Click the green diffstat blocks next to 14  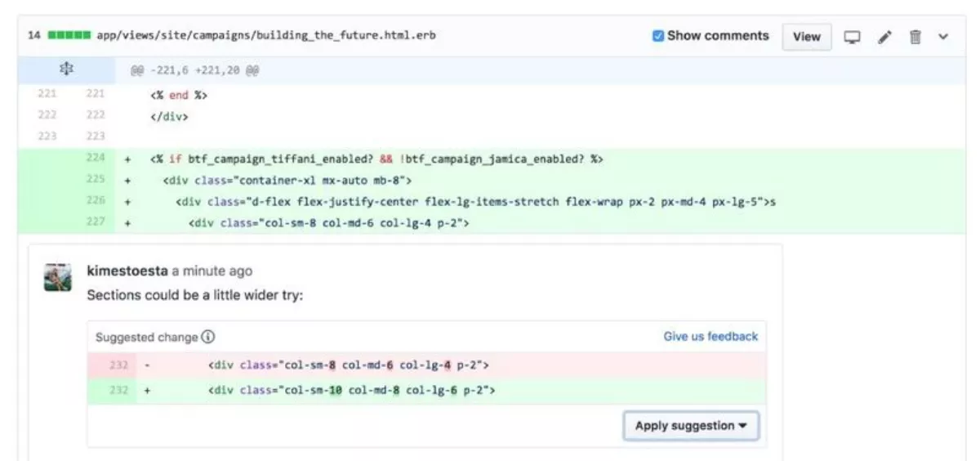tap(69, 37)
